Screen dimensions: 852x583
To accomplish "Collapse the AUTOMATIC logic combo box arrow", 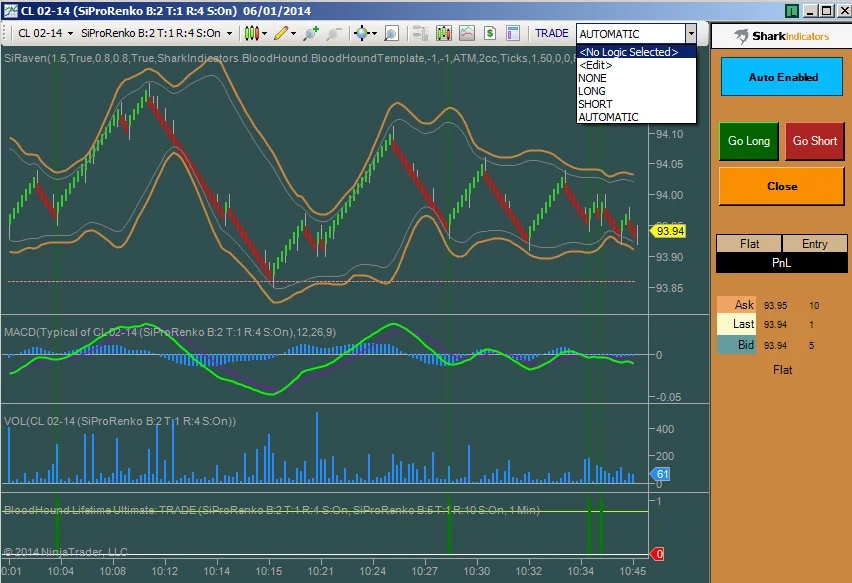I will coord(691,34).
